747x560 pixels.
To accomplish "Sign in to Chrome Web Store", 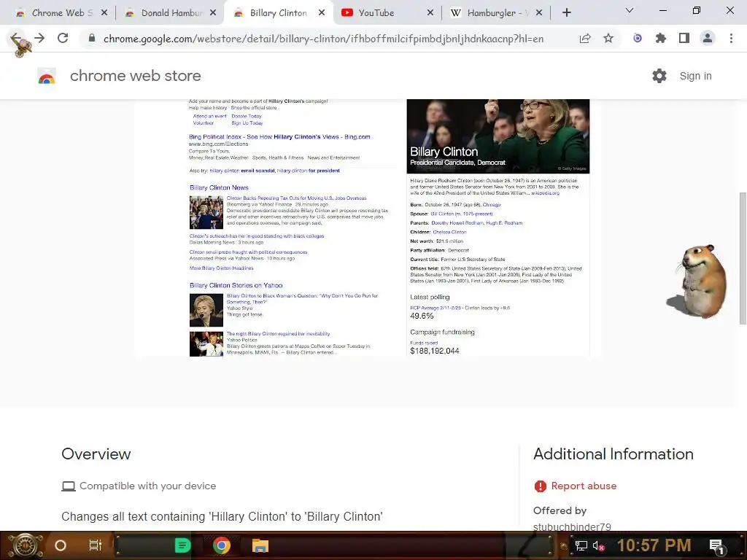I will [695, 76].
